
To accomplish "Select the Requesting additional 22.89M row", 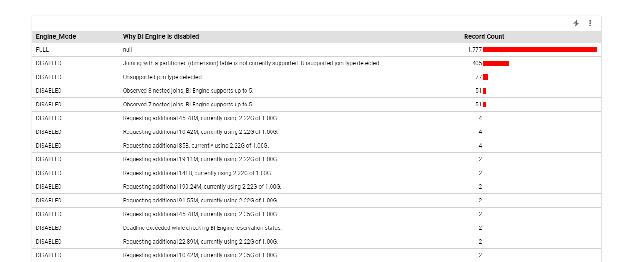I will pos(200,242).
